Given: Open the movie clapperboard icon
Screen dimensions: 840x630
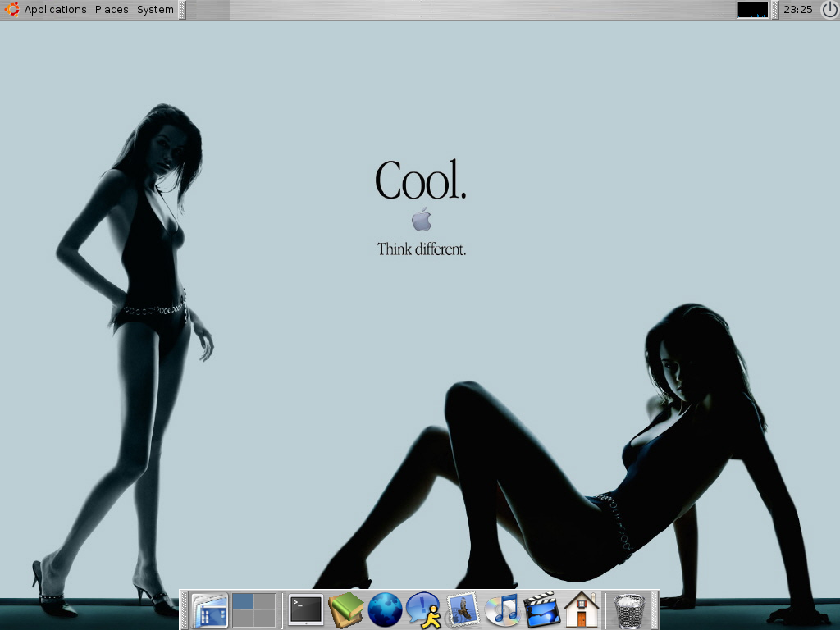Looking at the screenshot, I should pyautogui.click(x=541, y=609).
